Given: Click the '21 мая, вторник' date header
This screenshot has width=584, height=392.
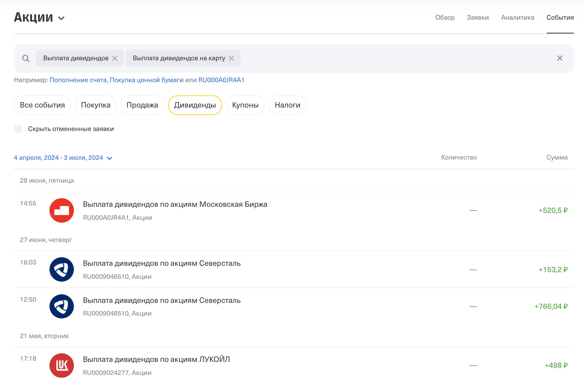Looking at the screenshot, I should coord(44,336).
